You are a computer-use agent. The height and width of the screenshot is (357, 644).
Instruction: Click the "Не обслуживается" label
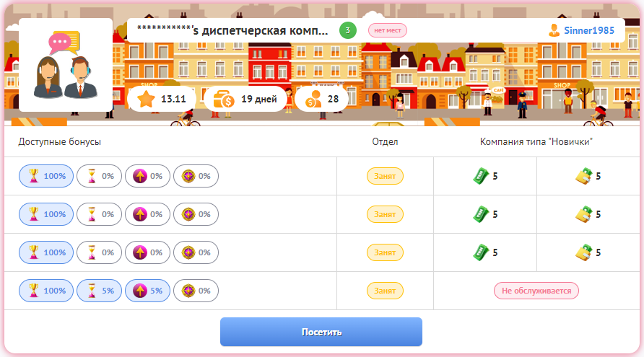536,291
